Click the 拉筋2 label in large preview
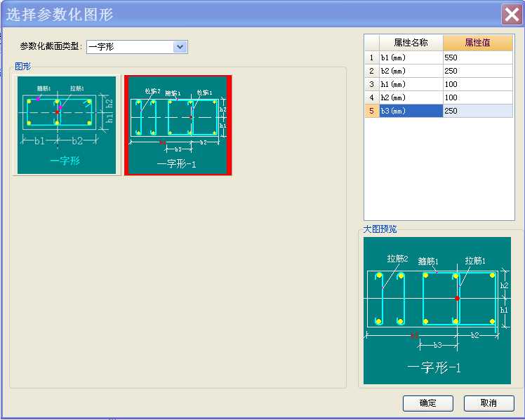The width and height of the screenshot is (525, 420). coord(397,259)
